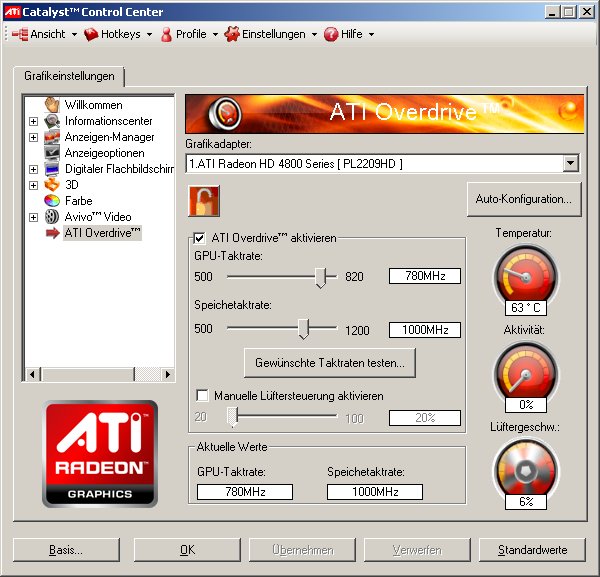Expand the 3D tree node
The image size is (600, 577).
[33, 185]
